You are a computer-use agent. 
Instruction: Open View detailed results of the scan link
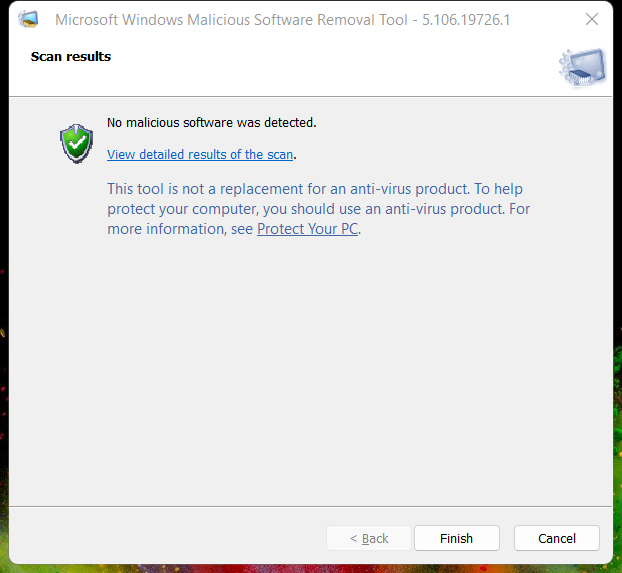pos(200,154)
